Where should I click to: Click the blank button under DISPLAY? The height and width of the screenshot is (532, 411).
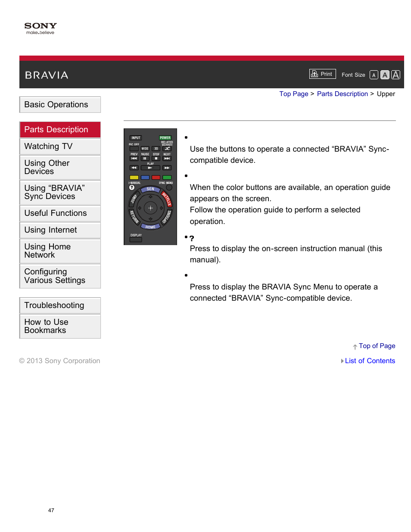pyautogui.click(x=136, y=240)
